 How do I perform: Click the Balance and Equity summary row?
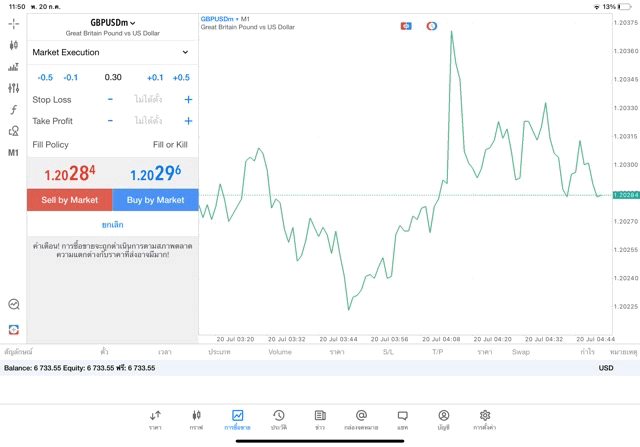(x=320, y=368)
